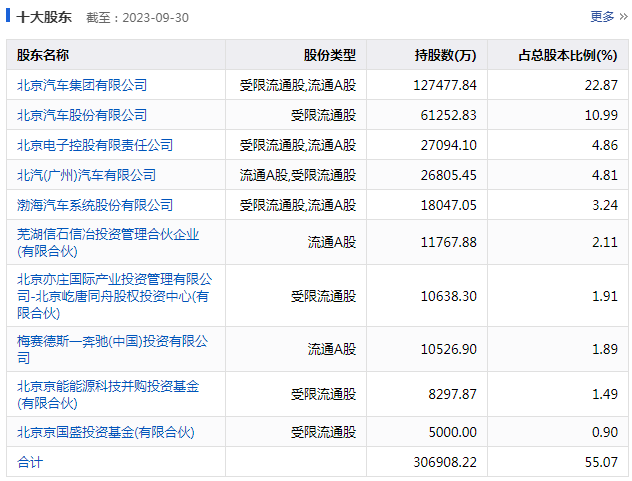Select the 22.87 percentage cell

coord(601,85)
